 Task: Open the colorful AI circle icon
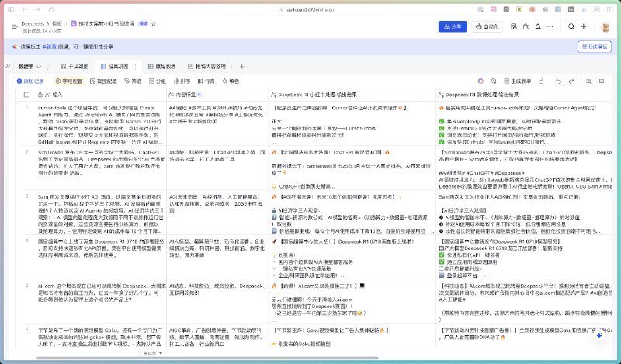pyautogui.click(x=480, y=81)
